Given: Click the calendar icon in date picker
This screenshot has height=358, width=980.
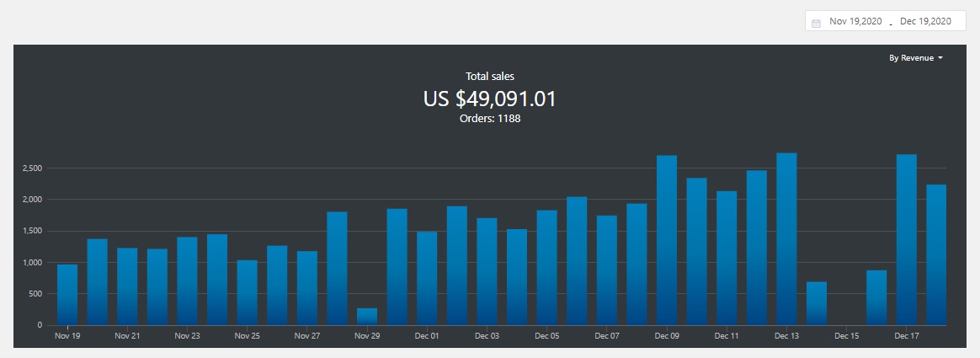Looking at the screenshot, I should point(816,23).
